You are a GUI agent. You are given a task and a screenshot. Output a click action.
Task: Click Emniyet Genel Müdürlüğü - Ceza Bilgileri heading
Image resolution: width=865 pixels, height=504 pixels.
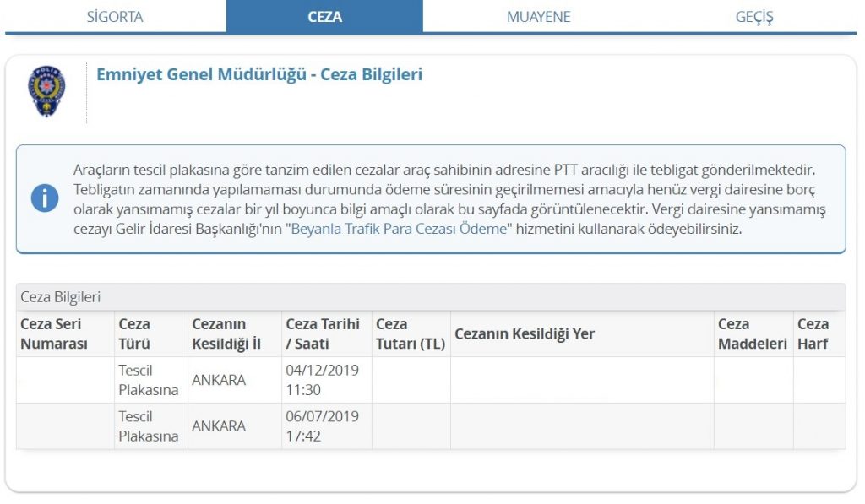[x=259, y=74]
